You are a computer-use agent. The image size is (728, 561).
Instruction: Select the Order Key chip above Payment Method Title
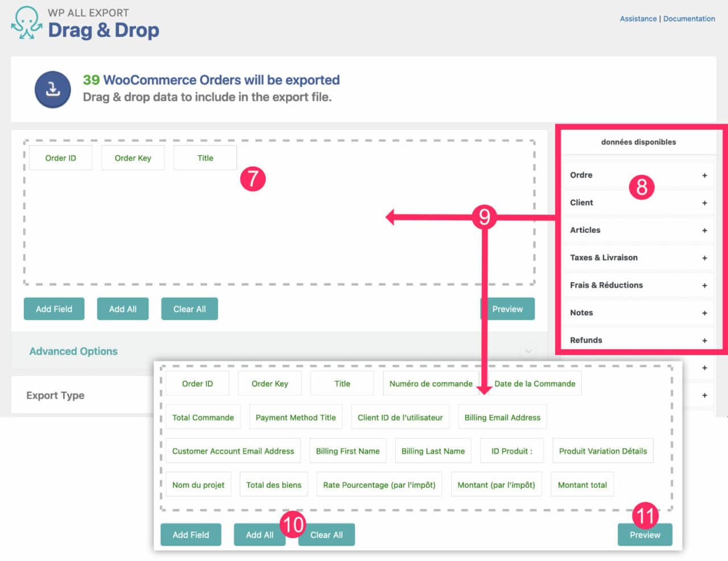tap(270, 383)
